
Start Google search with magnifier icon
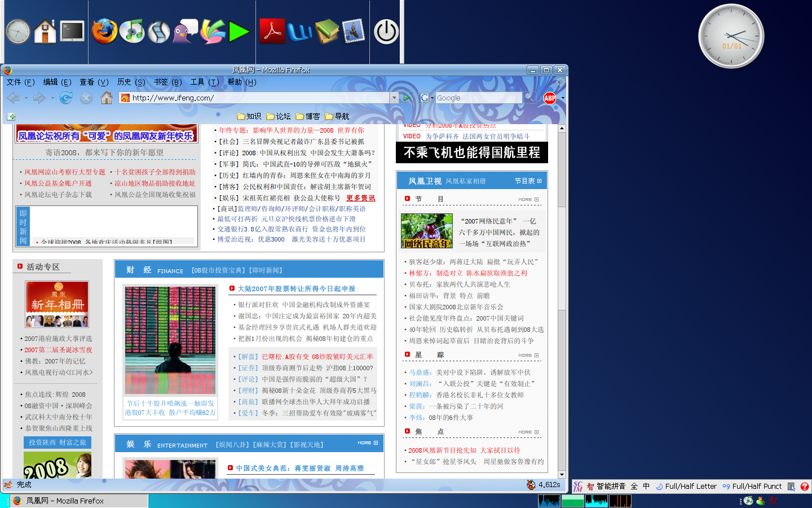529,98
